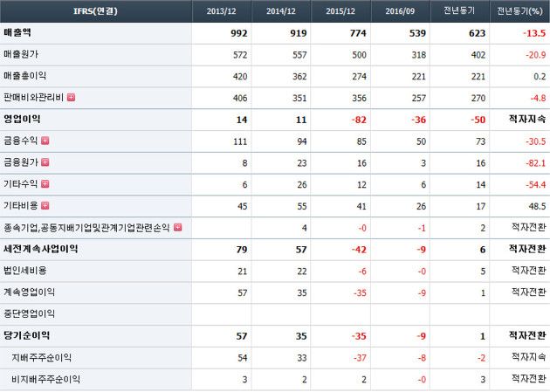Click the 금융원가 row label
Viewport: 550px width, 392px height.
[20, 162]
